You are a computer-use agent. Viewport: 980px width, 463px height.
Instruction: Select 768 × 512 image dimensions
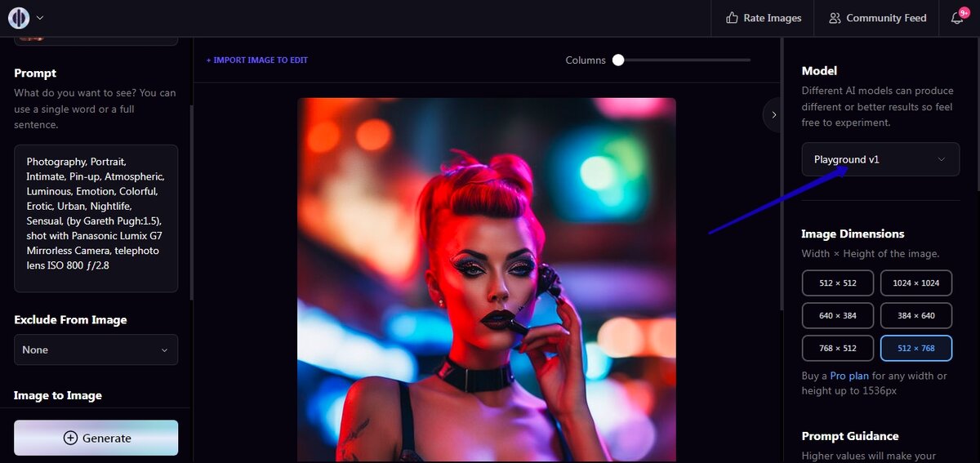(838, 348)
